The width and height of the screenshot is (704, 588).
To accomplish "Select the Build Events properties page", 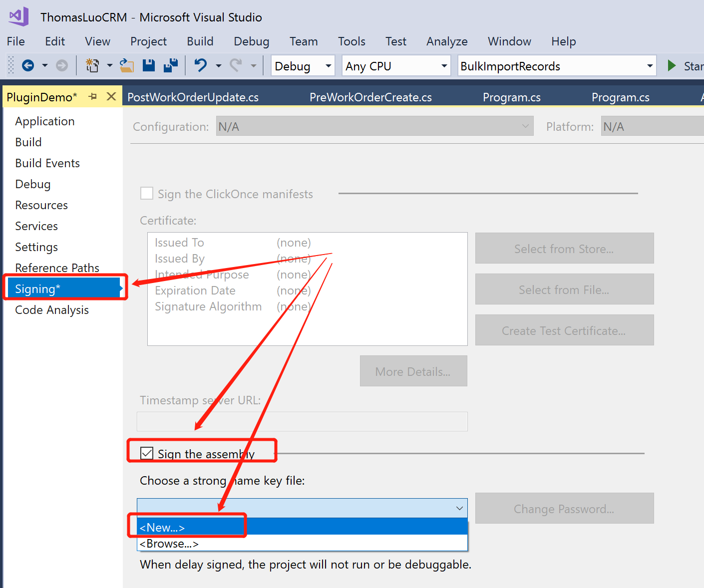I will point(47,163).
